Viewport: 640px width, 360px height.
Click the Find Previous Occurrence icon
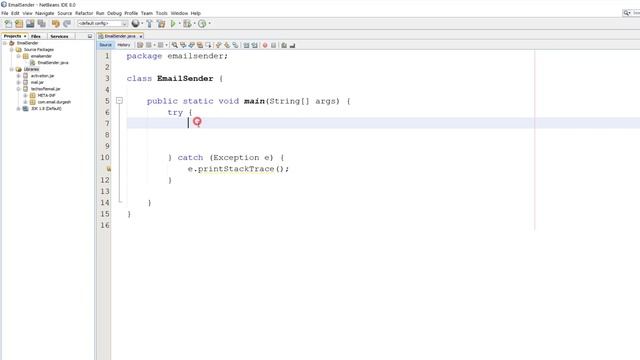click(183, 45)
